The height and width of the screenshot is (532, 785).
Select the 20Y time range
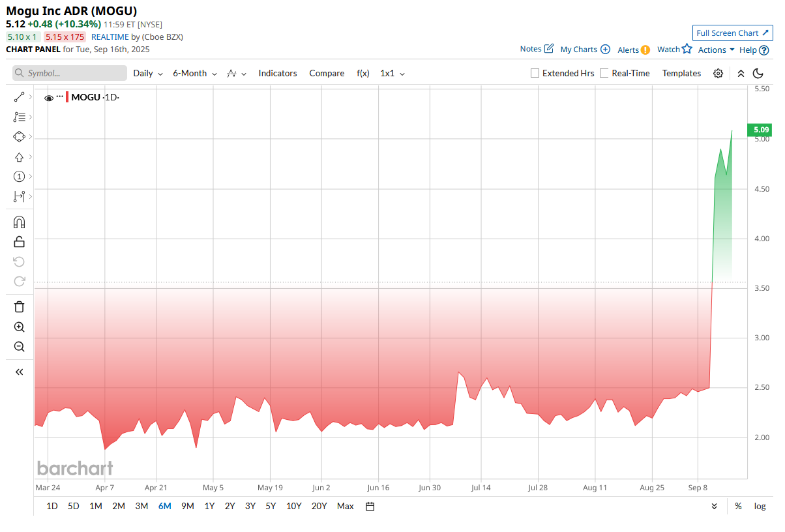(x=319, y=506)
